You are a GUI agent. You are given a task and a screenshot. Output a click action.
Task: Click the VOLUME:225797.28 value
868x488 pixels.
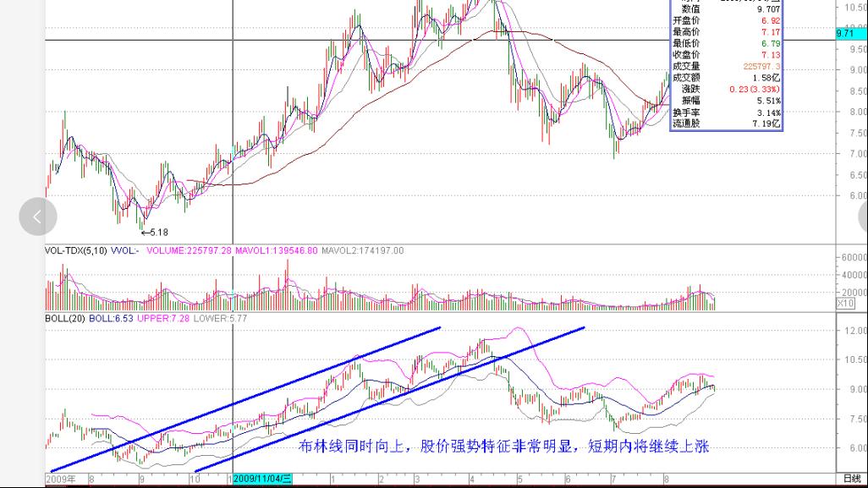coord(189,250)
